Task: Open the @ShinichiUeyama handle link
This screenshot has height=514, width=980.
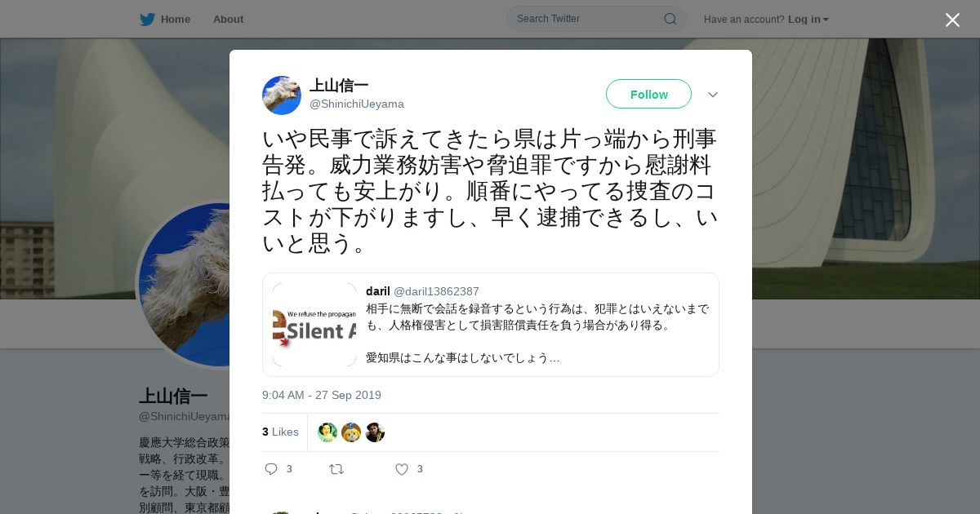Action: tap(357, 104)
